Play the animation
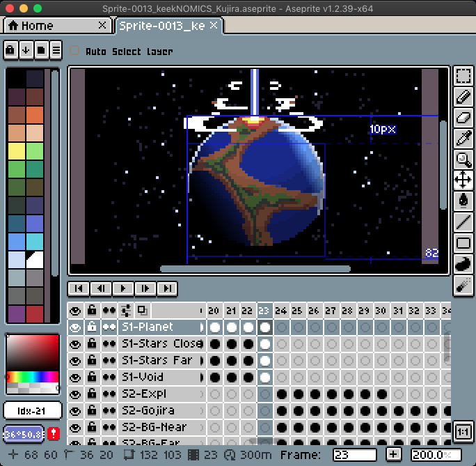The width and height of the screenshot is (476, 466). pyautogui.click(x=123, y=288)
